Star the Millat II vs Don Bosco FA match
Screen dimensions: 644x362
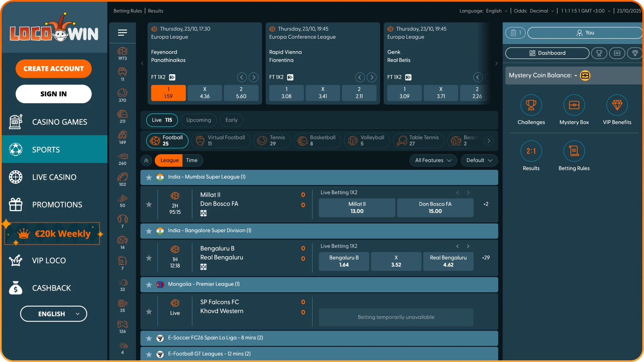point(149,204)
